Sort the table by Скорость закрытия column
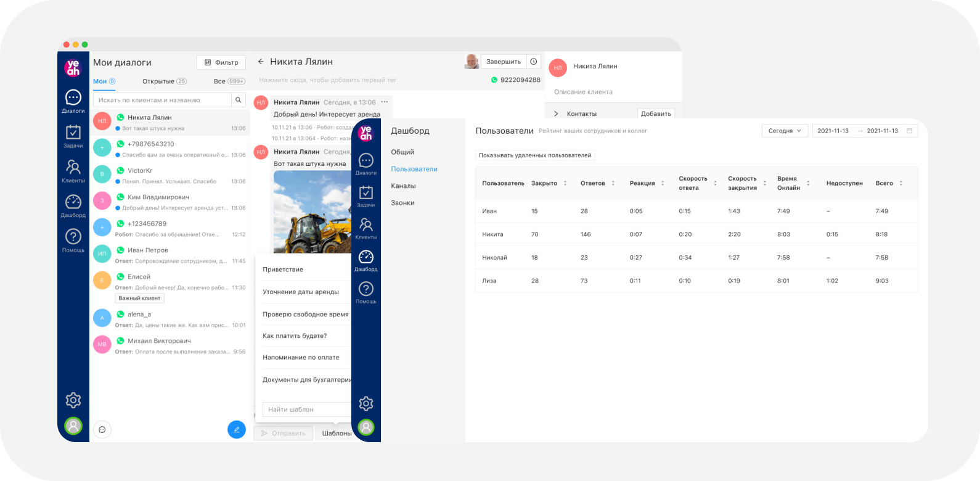 [765, 183]
